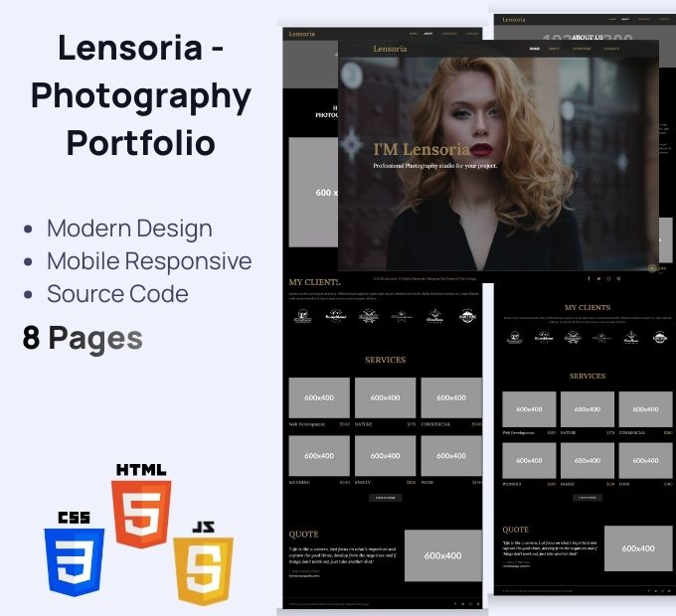The width and height of the screenshot is (676, 616).
Task: Click Quote section placeholder image in left mockup
Action: 443,555
